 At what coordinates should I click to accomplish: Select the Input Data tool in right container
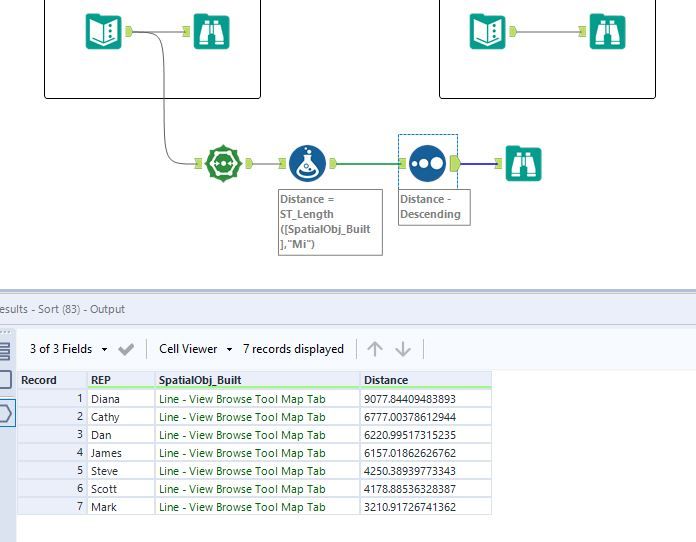click(487, 31)
